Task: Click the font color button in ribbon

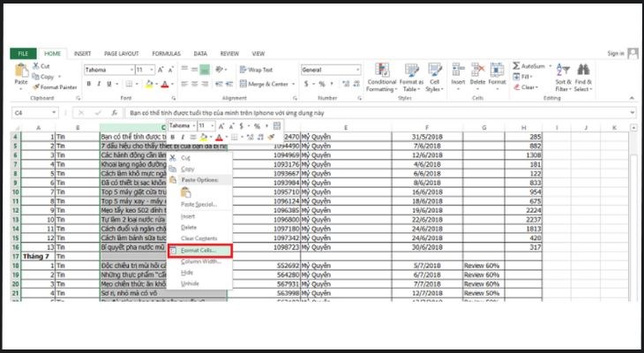Action: 164,85
